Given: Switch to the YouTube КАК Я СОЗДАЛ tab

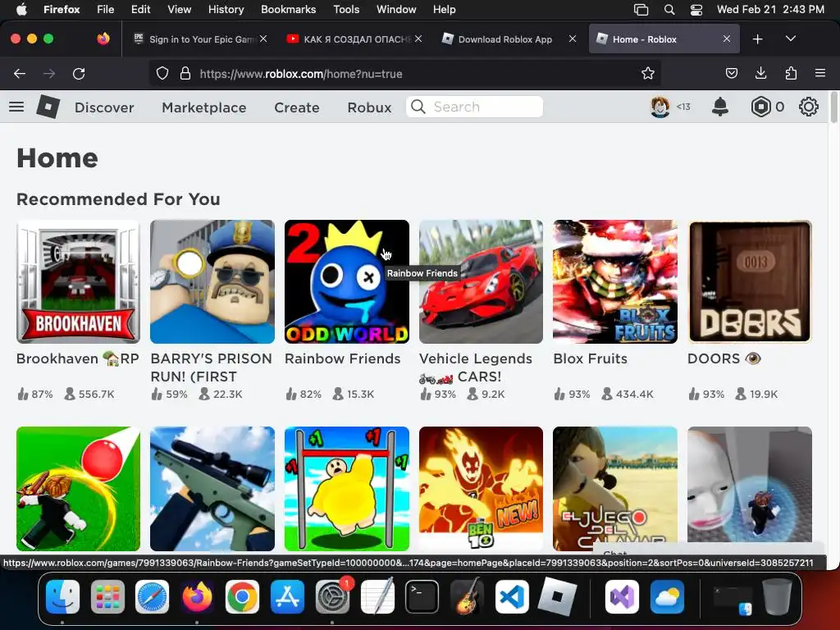Looking at the screenshot, I should (x=354, y=39).
